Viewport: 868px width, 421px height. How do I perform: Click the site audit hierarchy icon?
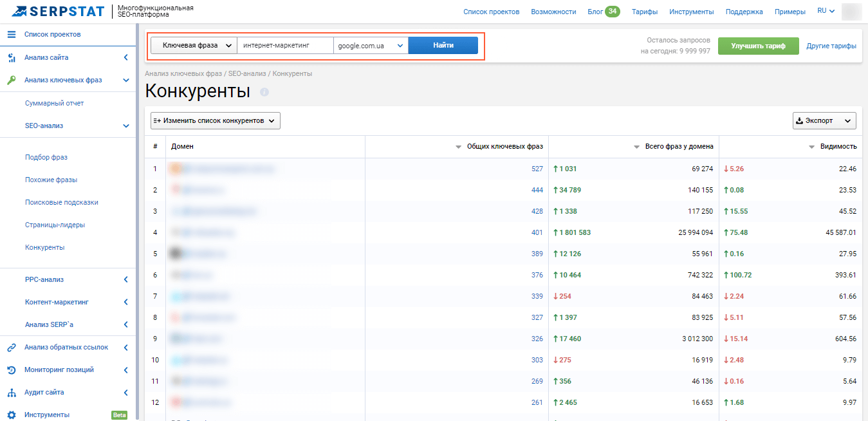point(11,393)
